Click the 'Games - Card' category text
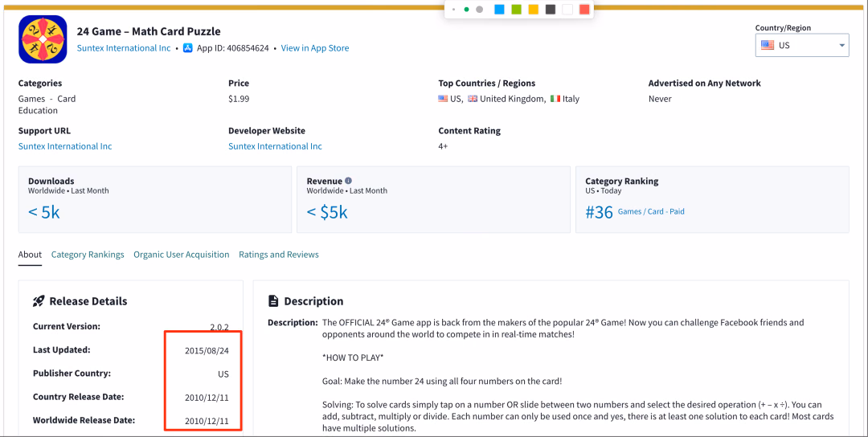Viewport: 868px width, 437px height. [47, 99]
